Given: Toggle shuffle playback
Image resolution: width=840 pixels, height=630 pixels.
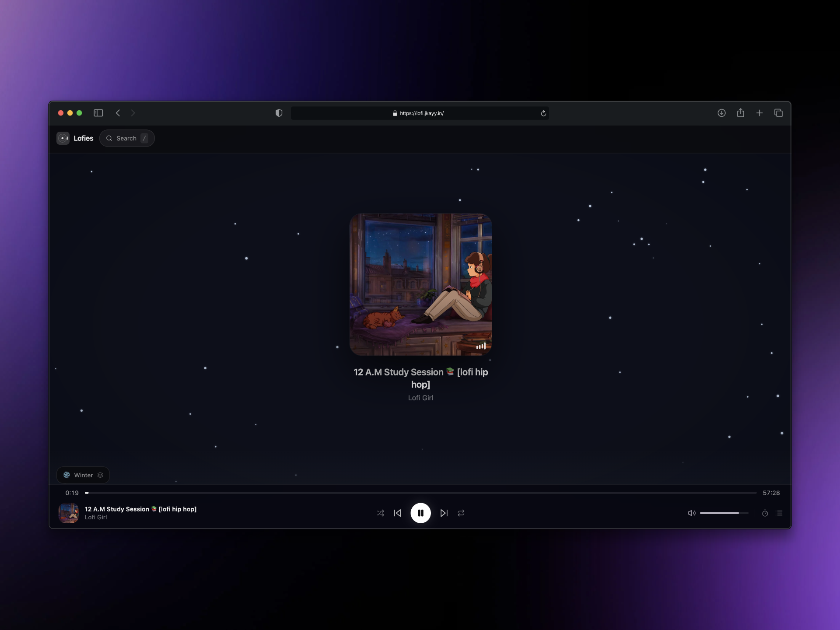Looking at the screenshot, I should click(x=380, y=513).
